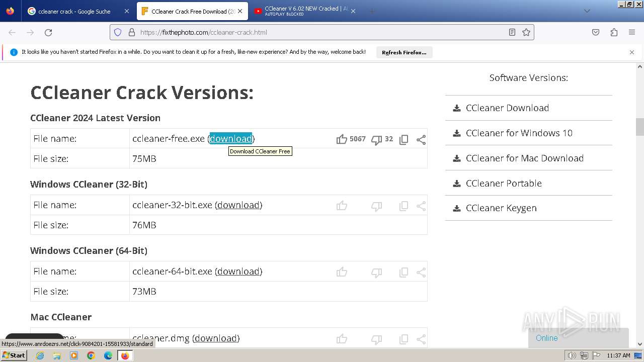644x362 pixels.
Task: Close the CCleaner V 6.02 tab
Action: 353,11
